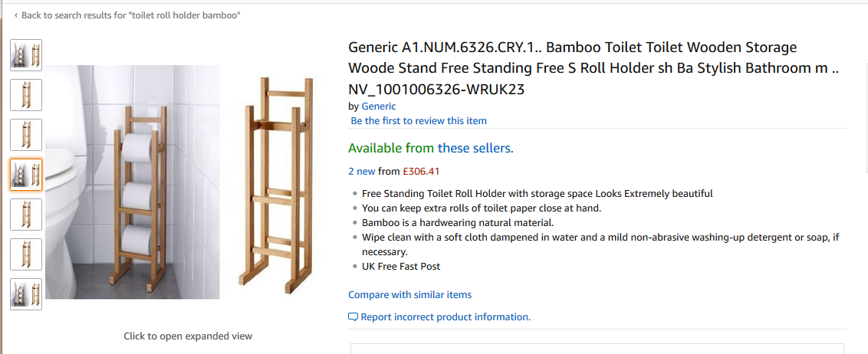Select the second product thumbnail

point(26,95)
